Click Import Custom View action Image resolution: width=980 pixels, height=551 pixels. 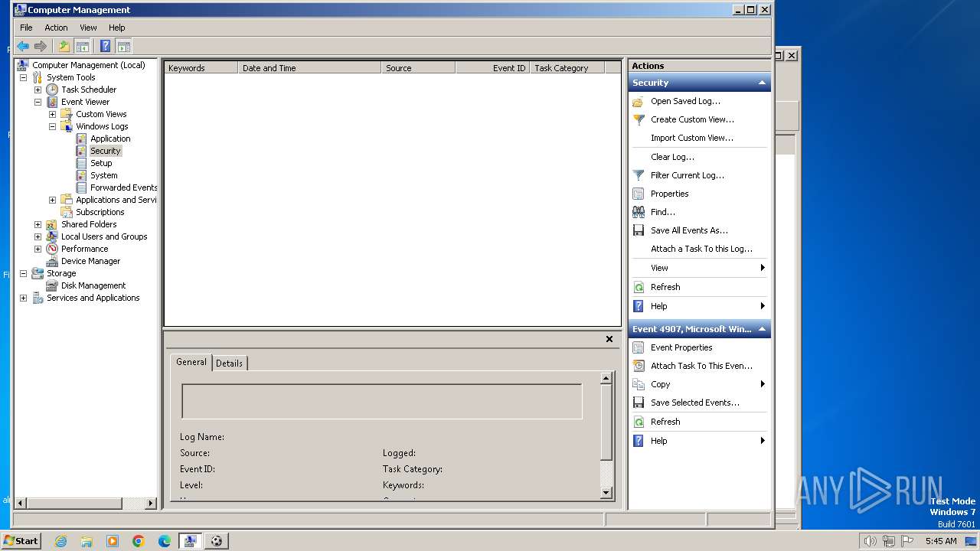(x=692, y=138)
